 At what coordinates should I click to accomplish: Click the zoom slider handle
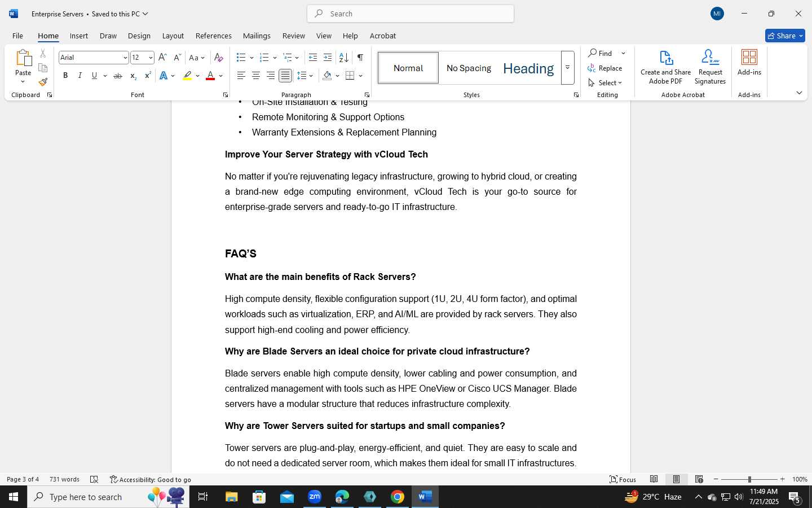749,479
